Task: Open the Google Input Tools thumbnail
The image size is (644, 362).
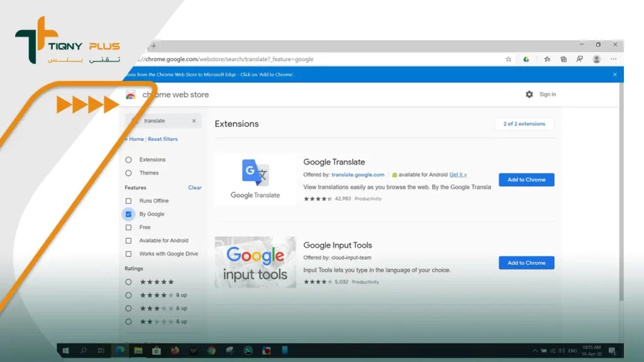Action: coord(255,262)
